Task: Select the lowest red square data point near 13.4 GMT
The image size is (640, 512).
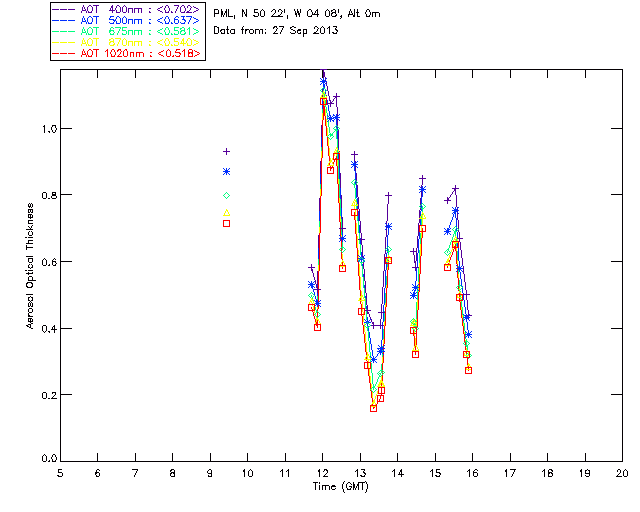Action: click(x=373, y=408)
